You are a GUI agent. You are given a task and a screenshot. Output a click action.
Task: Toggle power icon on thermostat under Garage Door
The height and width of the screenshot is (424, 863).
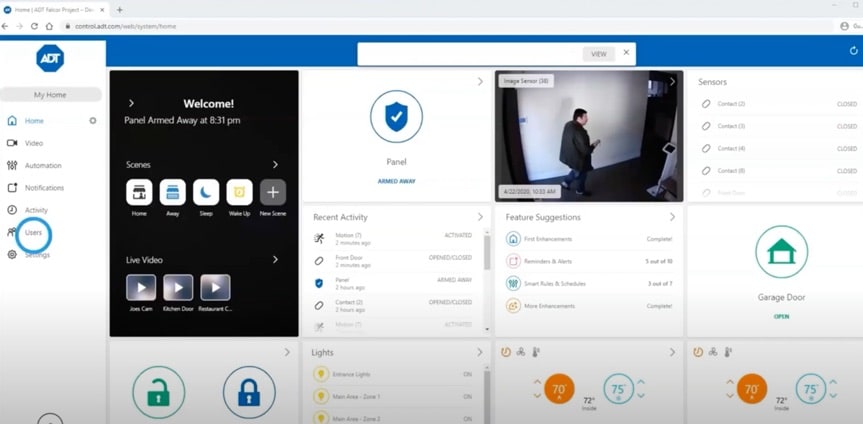[x=697, y=352]
